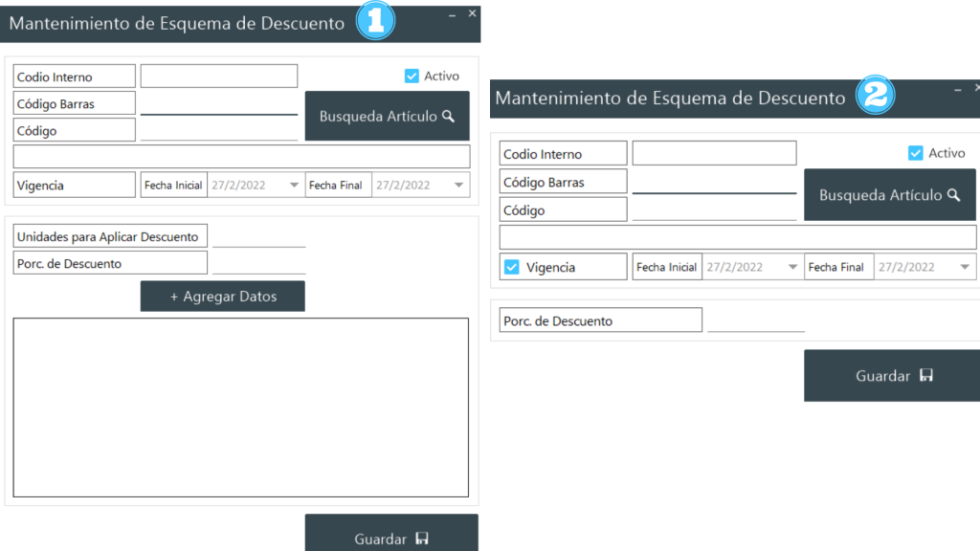Focus the Codio Interno text box in window 1
This screenshot has width=980, height=551.
[x=219, y=77]
